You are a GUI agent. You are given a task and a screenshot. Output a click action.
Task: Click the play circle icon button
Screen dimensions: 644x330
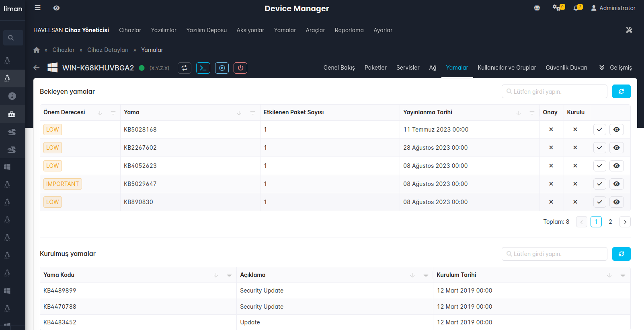[222, 68]
